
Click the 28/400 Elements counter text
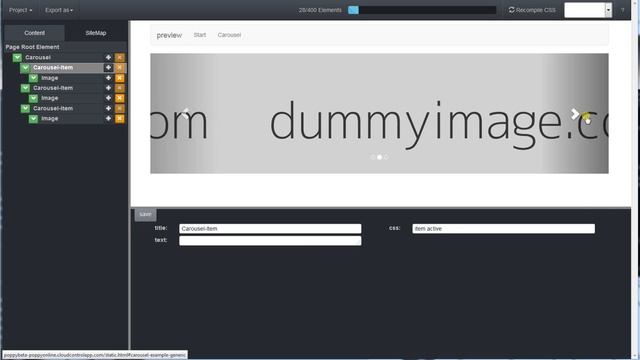click(x=320, y=10)
